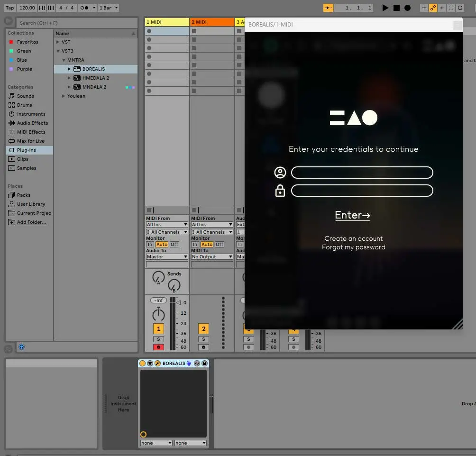This screenshot has height=456, width=476.
Task: Expand the VST folder
Action: click(58, 42)
